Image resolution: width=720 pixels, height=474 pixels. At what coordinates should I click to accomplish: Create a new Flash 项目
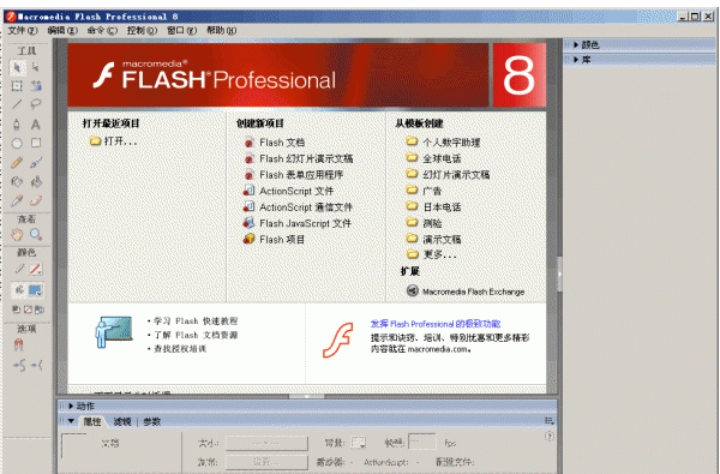(274, 239)
